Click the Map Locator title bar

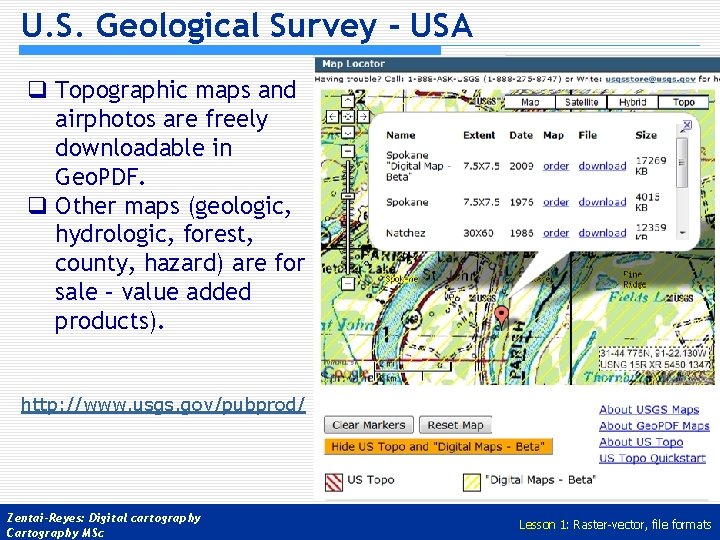[517, 64]
